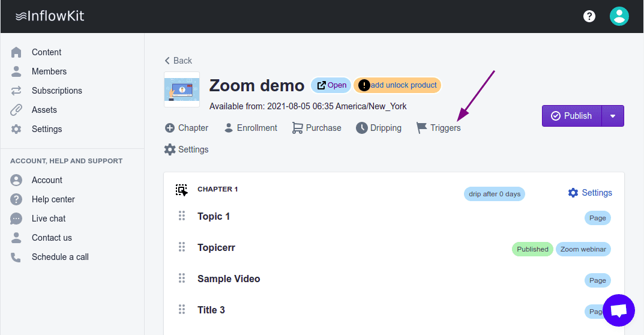This screenshot has height=335, width=644.
Task: Expand the Publish dropdown arrow
Action: click(613, 116)
